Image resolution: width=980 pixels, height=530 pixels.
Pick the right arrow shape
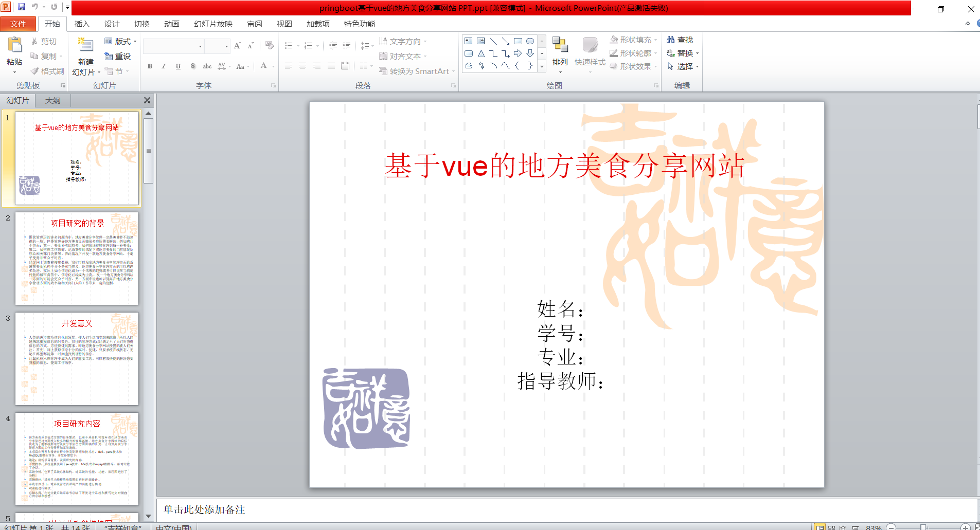click(x=518, y=53)
